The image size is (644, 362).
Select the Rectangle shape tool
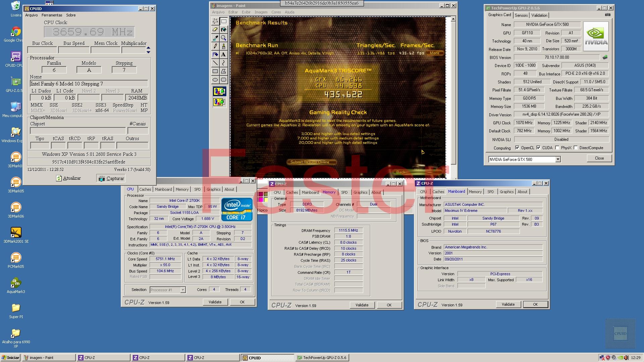click(215, 71)
